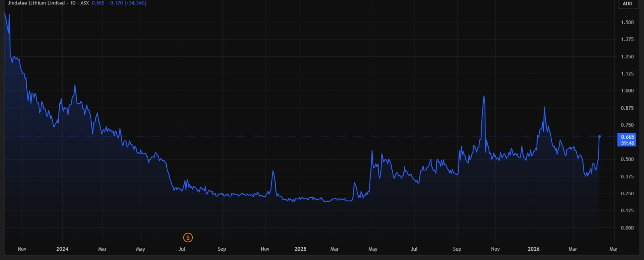
Task: Click the 0.250 price scale label
Action: pos(627,194)
